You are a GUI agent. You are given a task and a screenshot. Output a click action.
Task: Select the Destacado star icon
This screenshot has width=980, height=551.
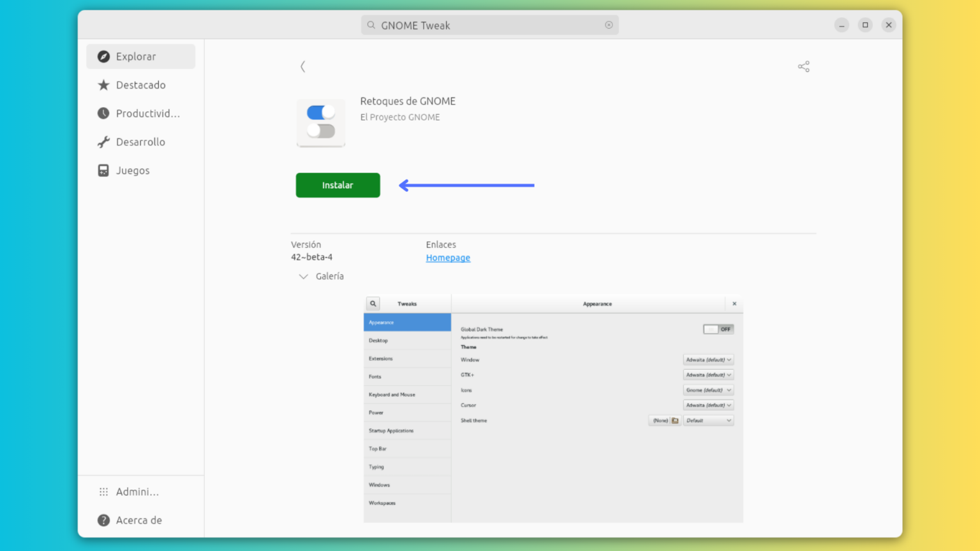click(103, 85)
